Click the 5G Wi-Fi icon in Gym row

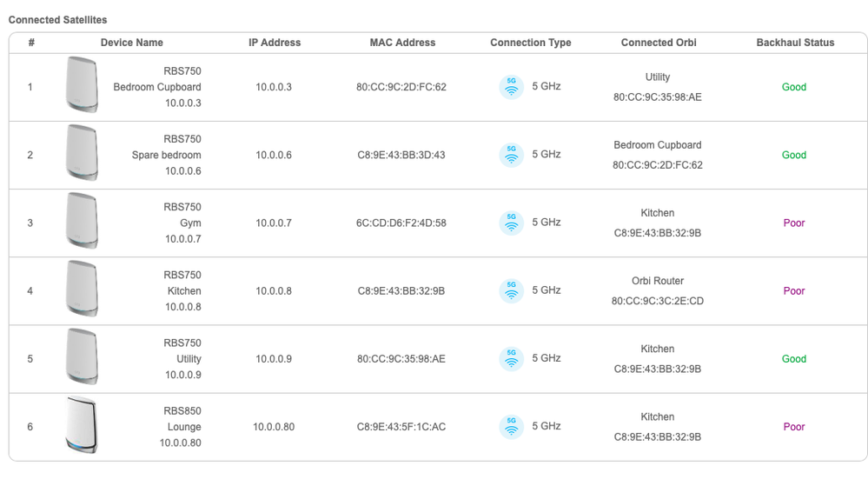[x=512, y=223]
